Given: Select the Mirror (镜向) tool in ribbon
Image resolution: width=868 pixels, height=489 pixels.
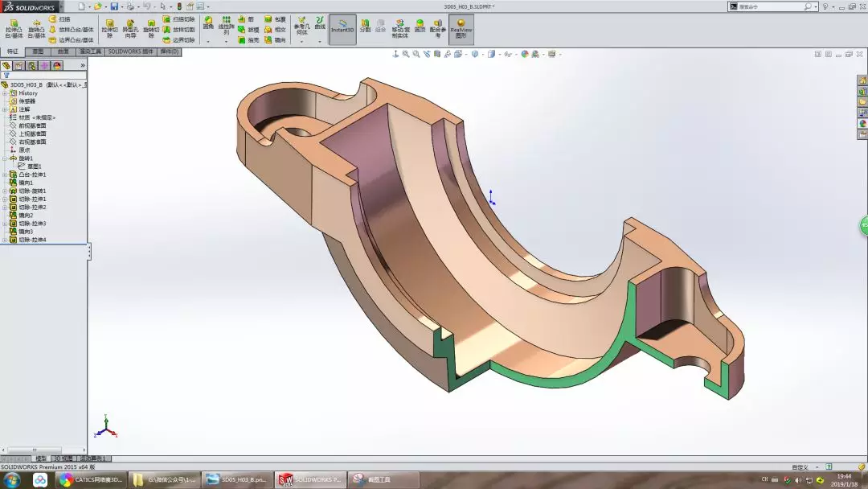Looking at the screenshot, I should tap(275, 40).
